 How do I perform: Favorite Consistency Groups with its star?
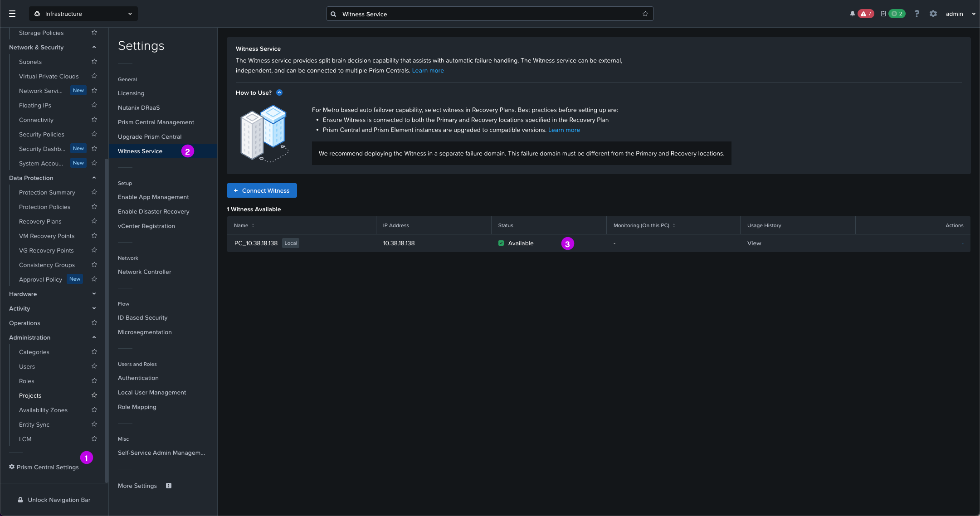click(x=94, y=265)
